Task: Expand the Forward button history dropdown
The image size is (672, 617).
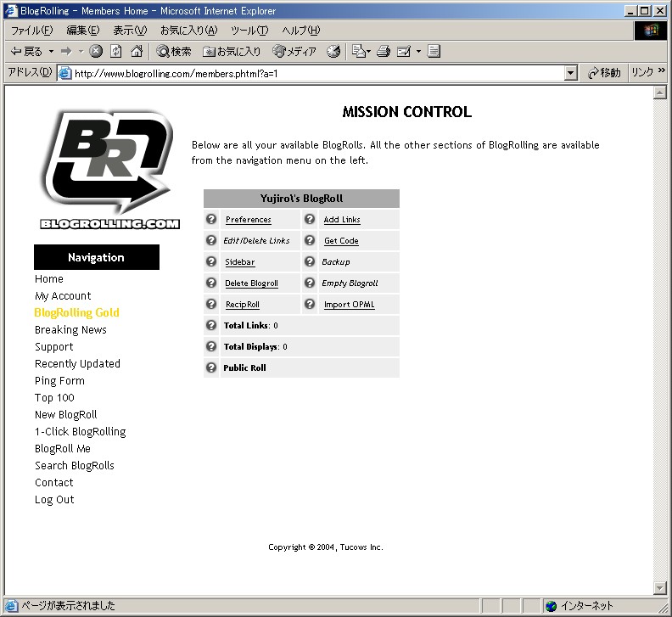Action: [81, 52]
